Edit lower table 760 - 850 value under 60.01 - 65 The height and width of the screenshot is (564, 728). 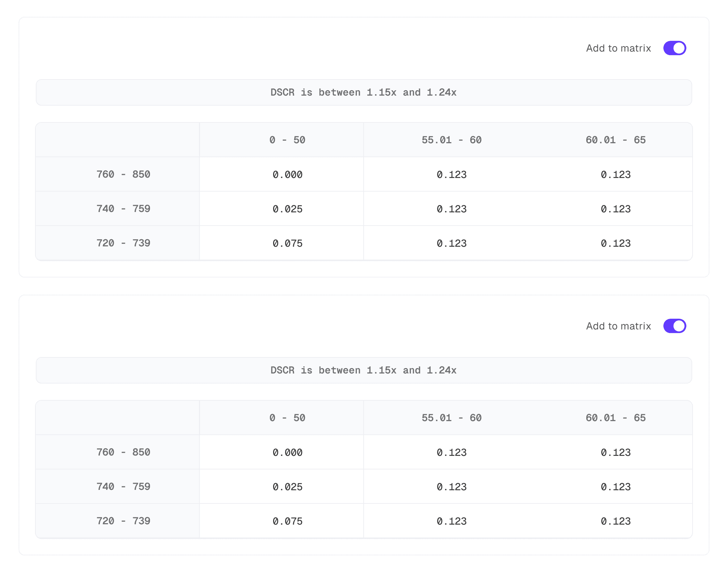(610, 452)
